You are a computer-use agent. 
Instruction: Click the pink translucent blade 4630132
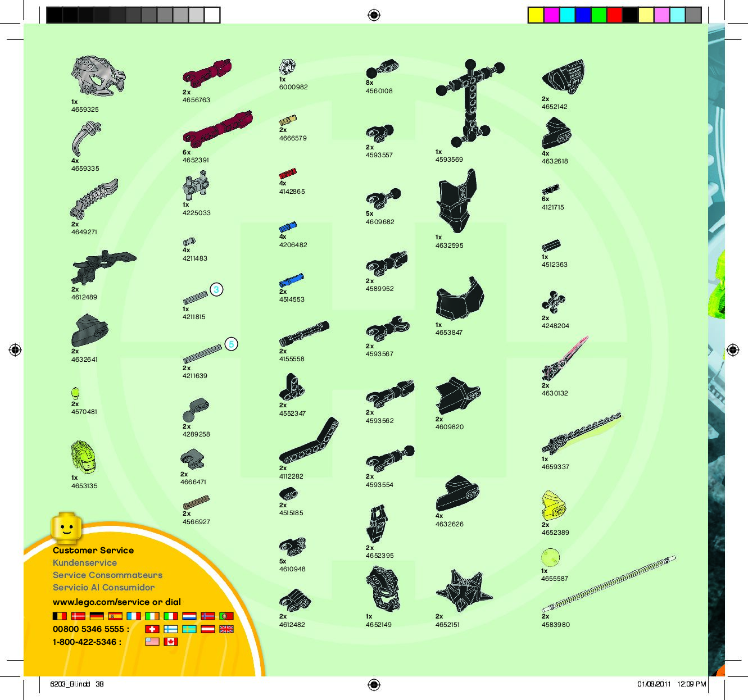pos(564,360)
